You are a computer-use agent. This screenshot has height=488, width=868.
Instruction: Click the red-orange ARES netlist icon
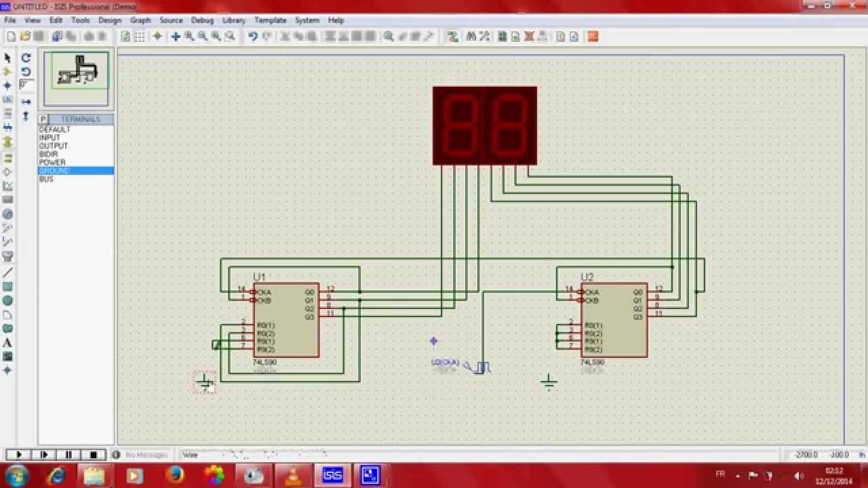593,37
